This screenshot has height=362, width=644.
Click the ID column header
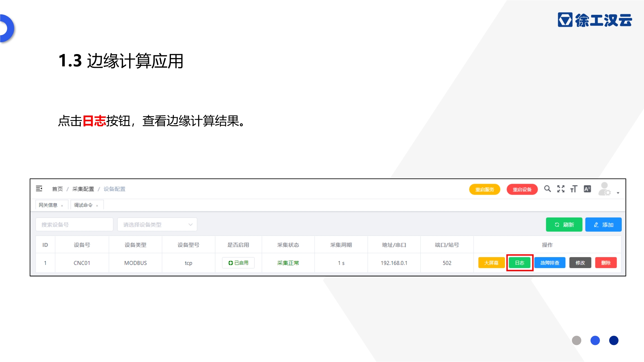point(45,245)
